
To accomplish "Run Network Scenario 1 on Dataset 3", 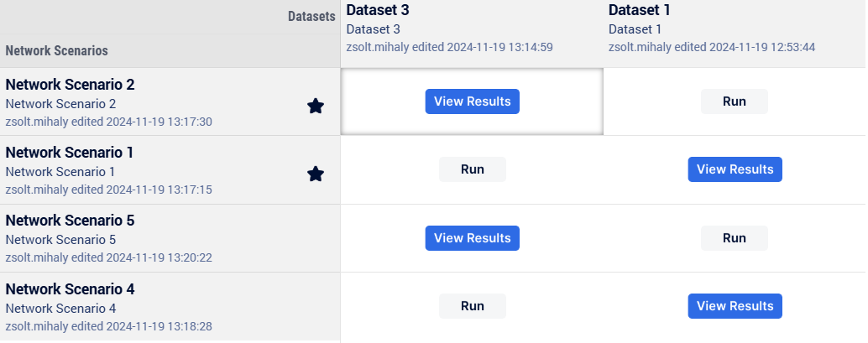I will point(473,169).
